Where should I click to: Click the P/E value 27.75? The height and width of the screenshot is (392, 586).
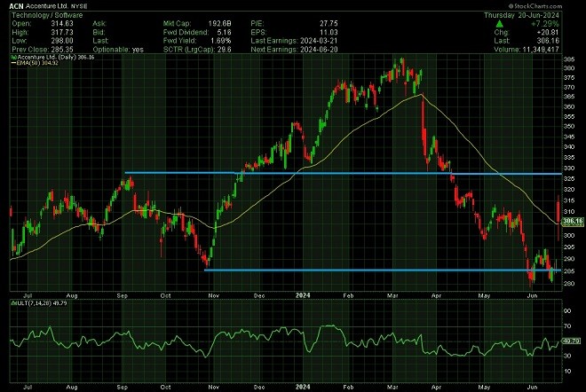coord(329,24)
